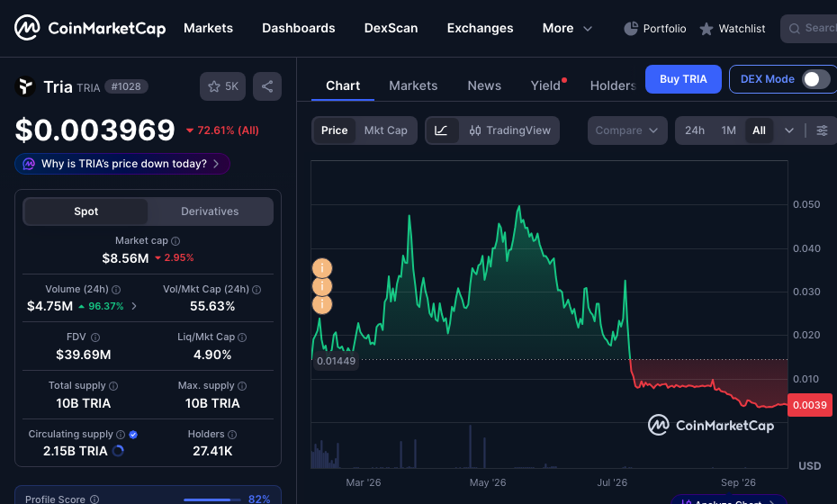Viewport: 837px width, 504px height.
Task: Click the Vol/Mkt Cap (24h) info icon
Action: [256, 290]
